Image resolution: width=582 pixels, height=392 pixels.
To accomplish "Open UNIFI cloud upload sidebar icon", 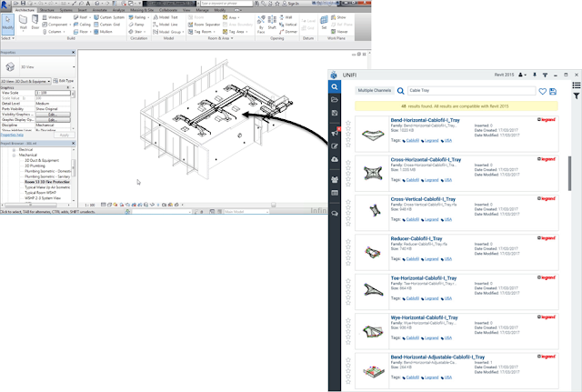I will (x=335, y=159).
